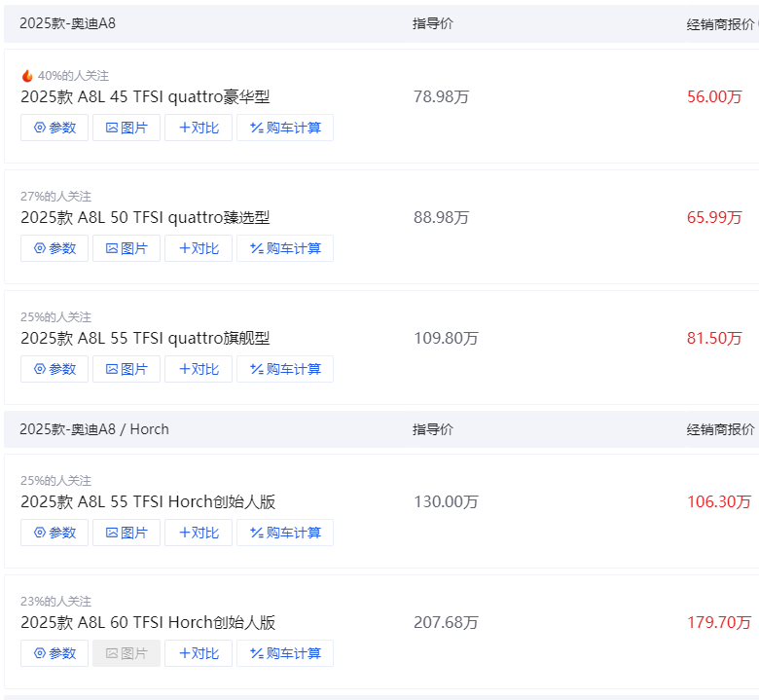759x700 pixels.
Task: Open 参数 for A8L 50 TFSI quattro臻选型
Action: pos(54,248)
